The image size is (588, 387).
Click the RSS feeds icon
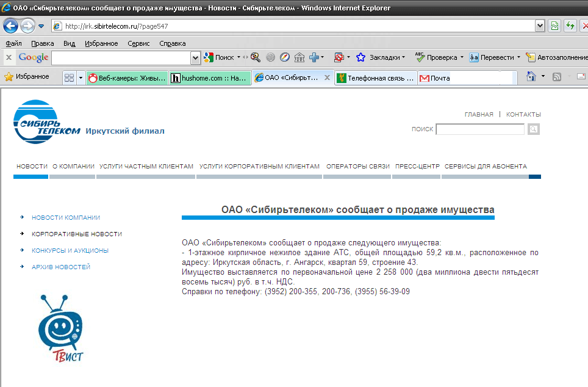coord(557,76)
